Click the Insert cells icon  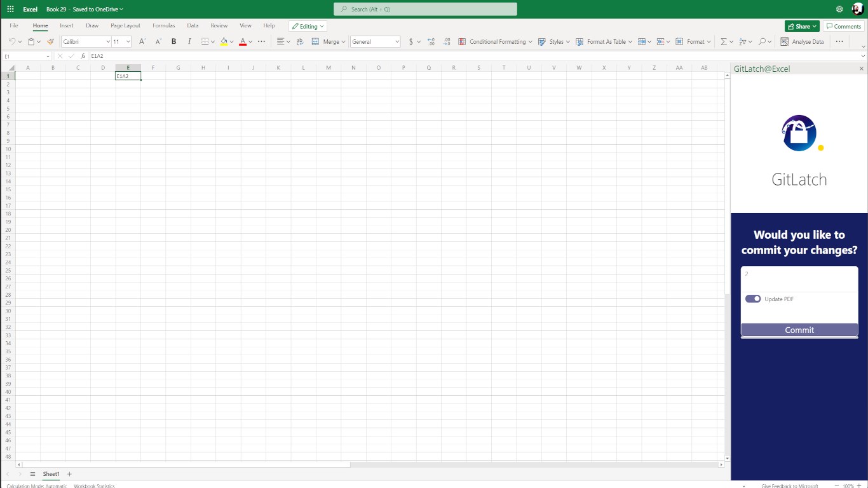[x=642, y=41]
